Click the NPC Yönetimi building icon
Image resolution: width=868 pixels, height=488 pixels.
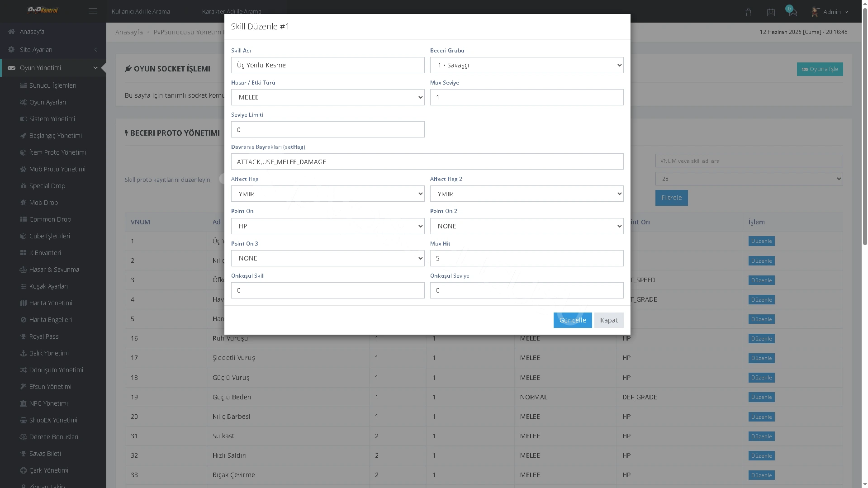point(24,403)
